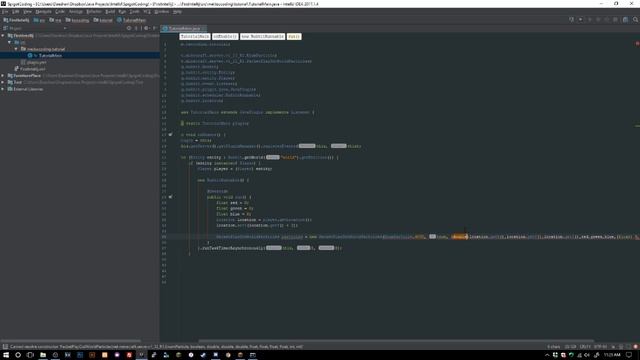This screenshot has width=640, height=360.
Task: Click the Build Project hammer icon
Action: click(571, 20)
